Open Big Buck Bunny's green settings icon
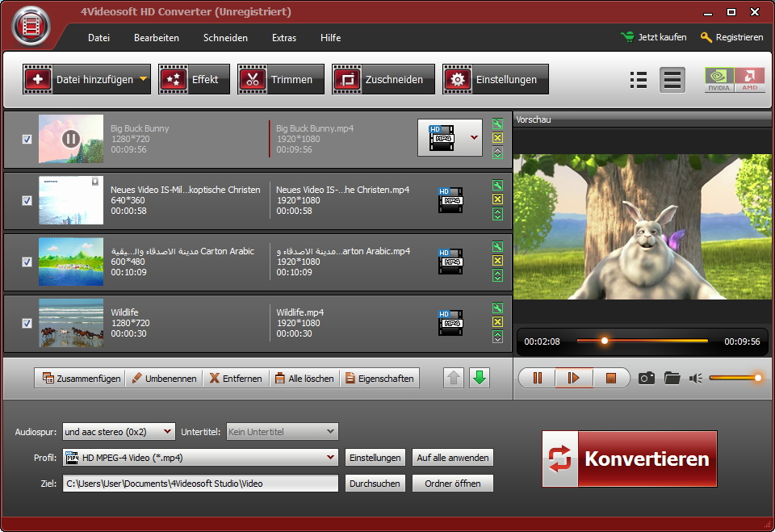The height and width of the screenshot is (532, 775). click(x=497, y=124)
